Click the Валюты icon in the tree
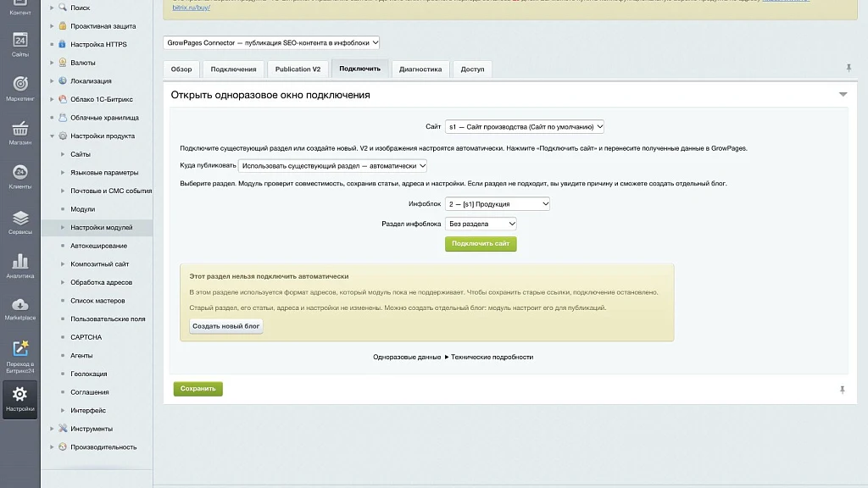 click(x=63, y=63)
